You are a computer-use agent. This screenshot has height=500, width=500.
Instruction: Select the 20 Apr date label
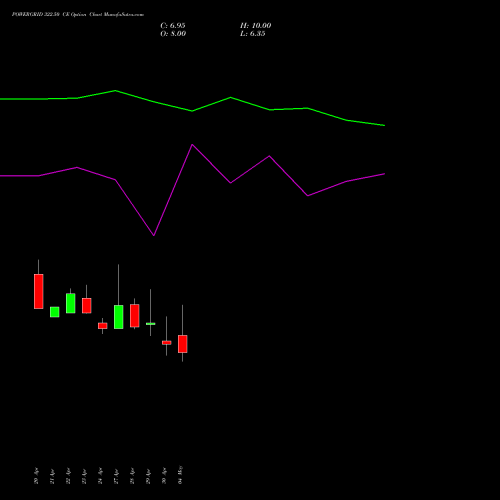pyautogui.click(x=36, y=476)
